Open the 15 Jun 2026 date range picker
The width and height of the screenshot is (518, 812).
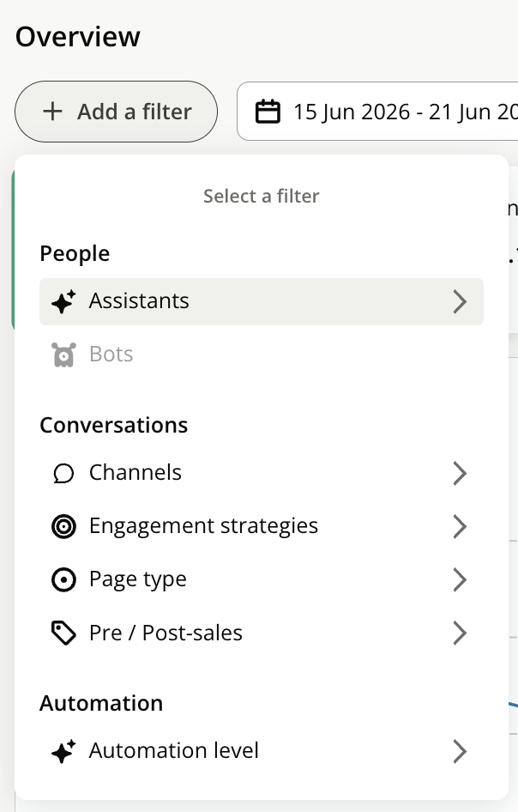[x=377, y=112]
